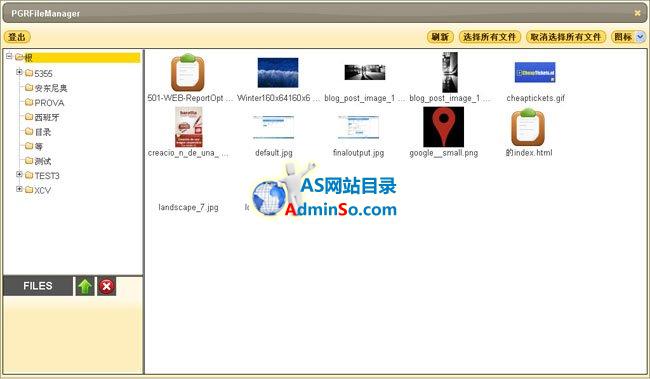650x379 pixels.
Task: Click the 登出 logout button
Action: (x=17, y=37)
